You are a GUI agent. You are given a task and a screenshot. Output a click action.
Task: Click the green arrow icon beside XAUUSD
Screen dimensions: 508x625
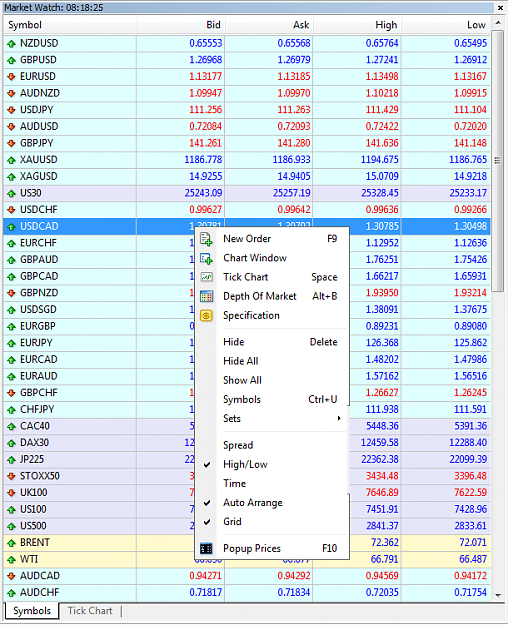point(11,160)
